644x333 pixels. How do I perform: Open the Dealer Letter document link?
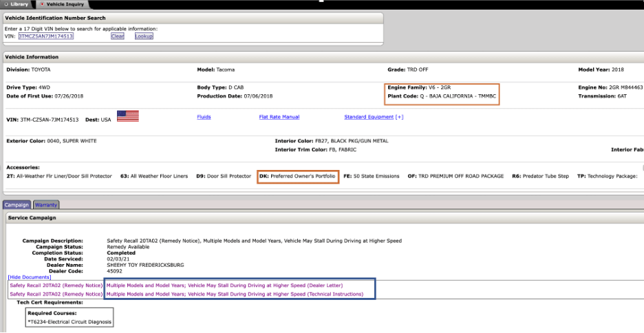pyautogui.click(x=224, y=286)
